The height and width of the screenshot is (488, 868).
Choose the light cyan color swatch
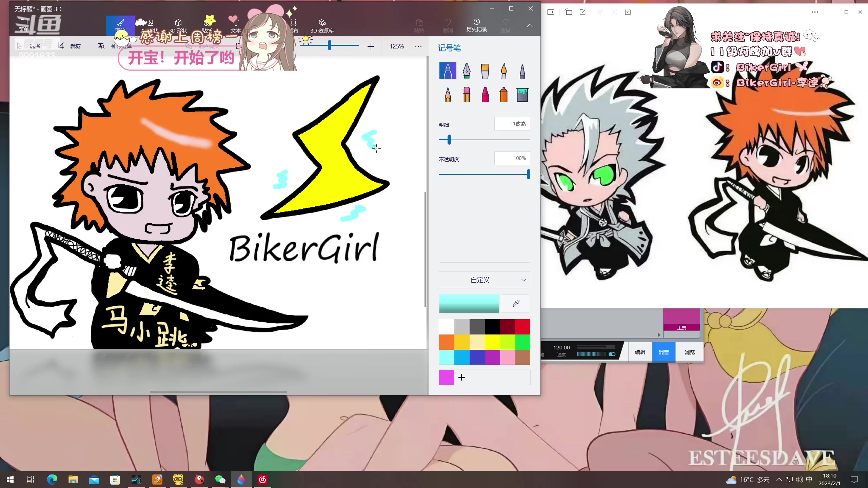click(x=447, y=357)
